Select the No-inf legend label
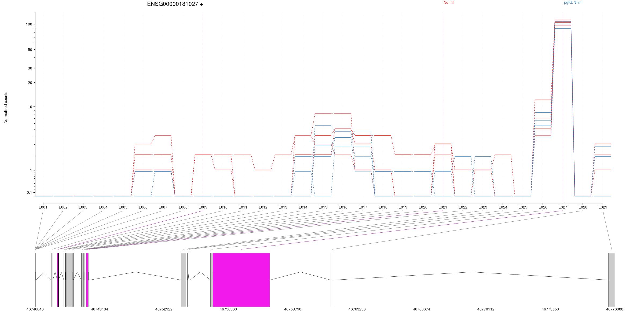Screen dimensions: 644x322 tap(448, 2)
